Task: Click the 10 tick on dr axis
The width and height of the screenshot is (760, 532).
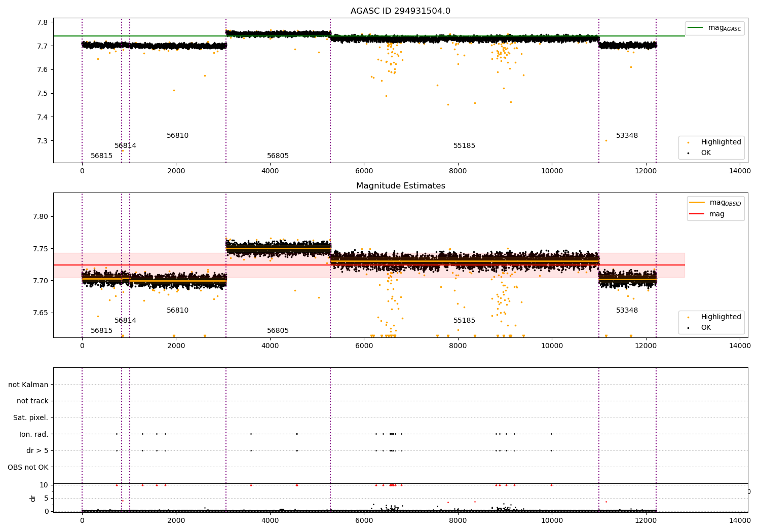Action: pyautogui.click(x=44, y=485)
